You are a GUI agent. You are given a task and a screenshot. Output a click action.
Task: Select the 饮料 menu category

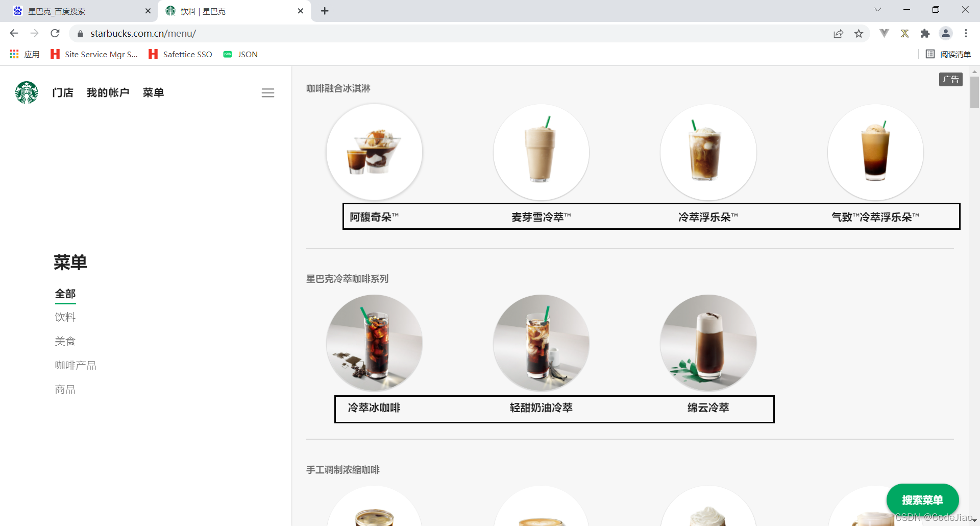click(65, 317)
